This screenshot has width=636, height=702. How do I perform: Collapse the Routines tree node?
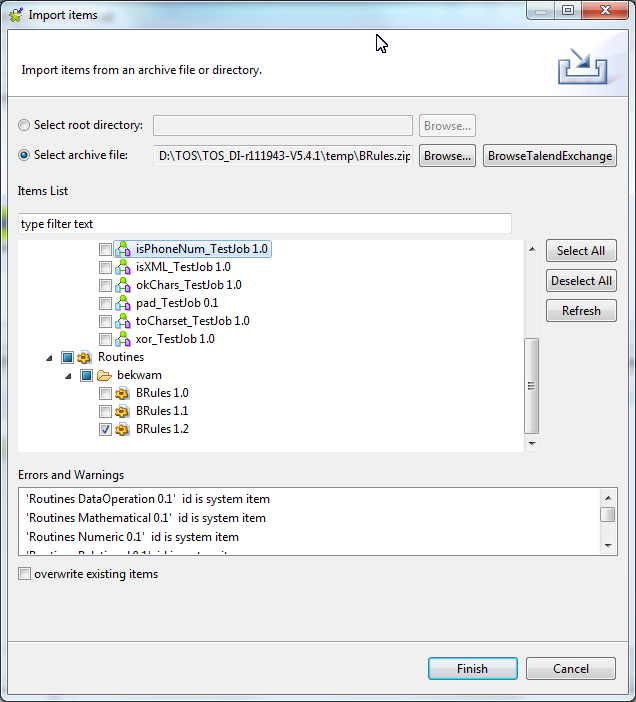[49, 358]
